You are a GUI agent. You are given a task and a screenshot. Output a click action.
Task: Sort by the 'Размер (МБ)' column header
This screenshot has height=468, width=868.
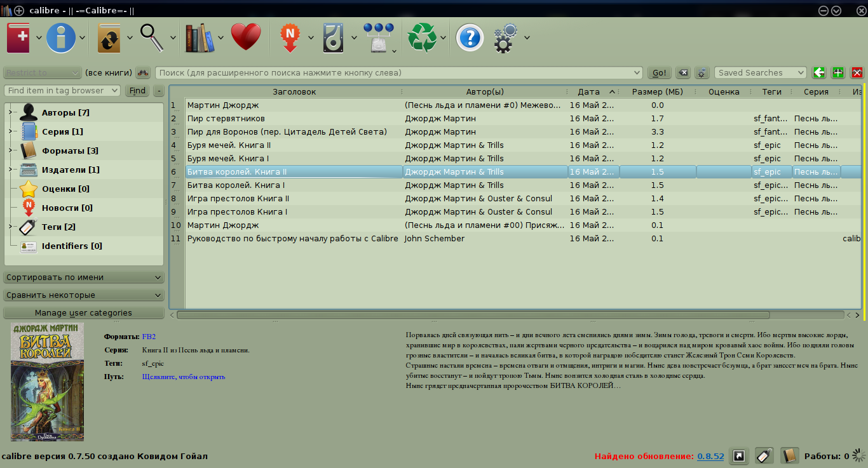(x=657, y=92)
